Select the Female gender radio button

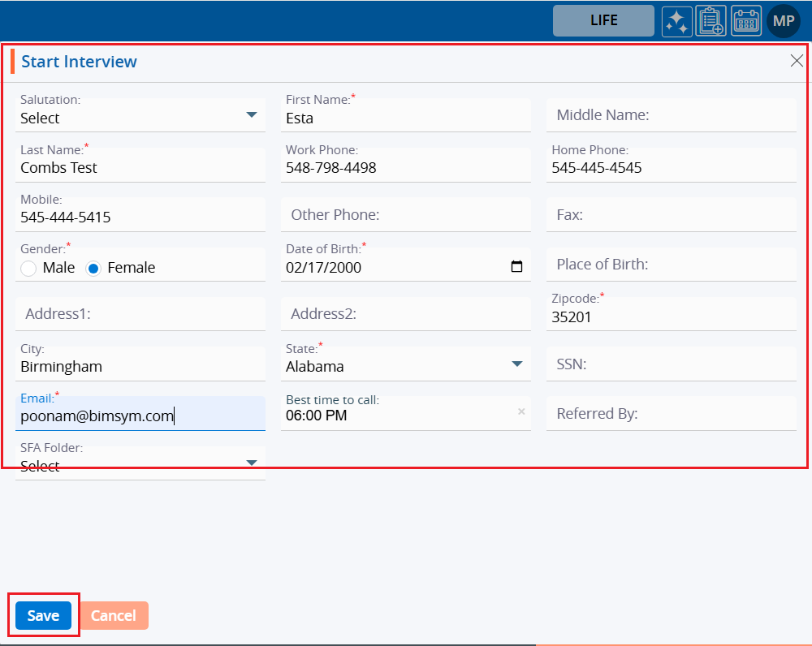(93, 268)
